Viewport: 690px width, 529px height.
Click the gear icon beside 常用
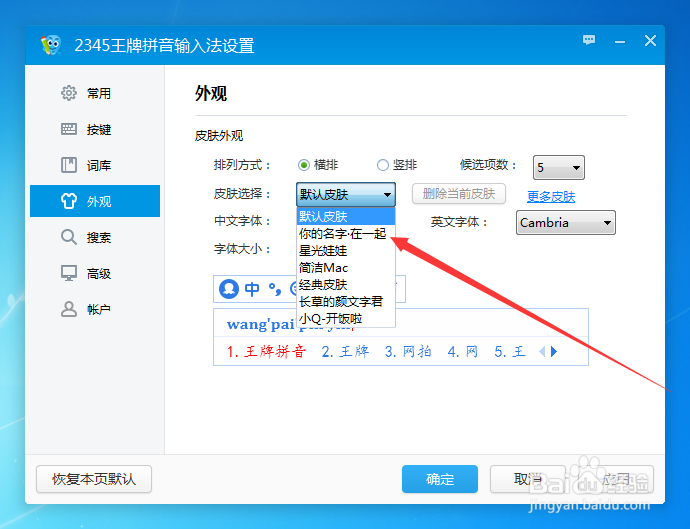coord(69,93)
